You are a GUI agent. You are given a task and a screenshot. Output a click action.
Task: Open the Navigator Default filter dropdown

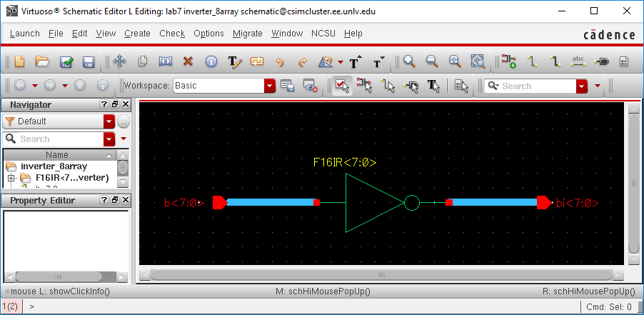pos(109,121)
